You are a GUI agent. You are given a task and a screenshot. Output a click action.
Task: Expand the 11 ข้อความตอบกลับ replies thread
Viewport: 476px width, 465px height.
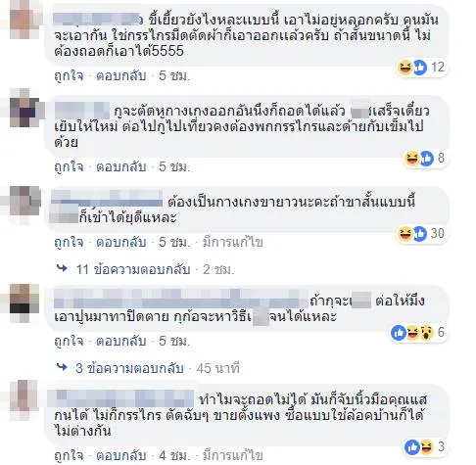point(133,269)
